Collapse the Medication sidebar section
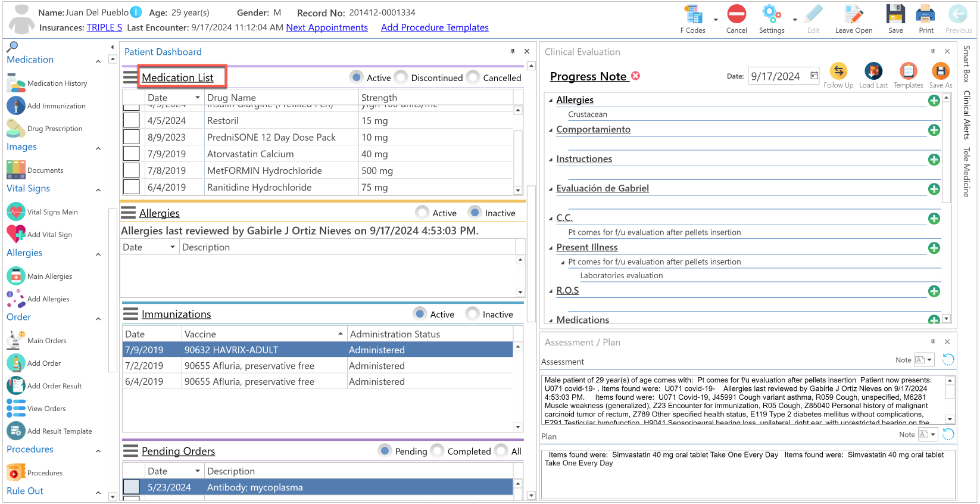980x504 pixels. (98, 61)
